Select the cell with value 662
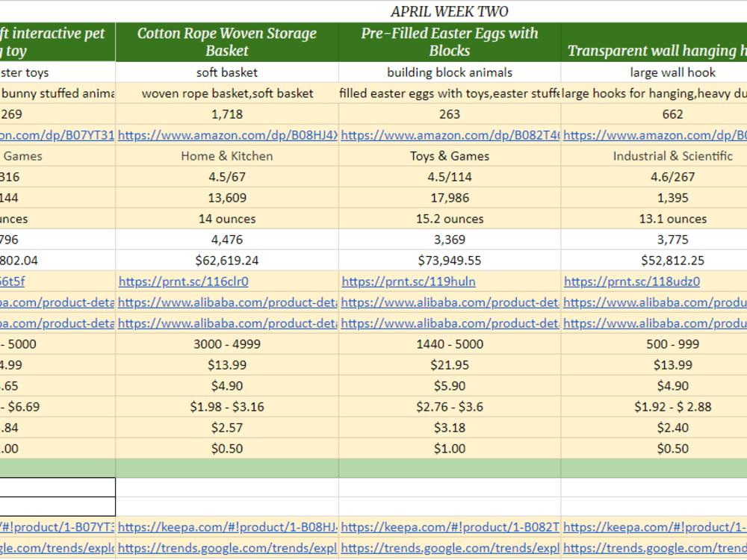747x560 pixels. (654, 114)
